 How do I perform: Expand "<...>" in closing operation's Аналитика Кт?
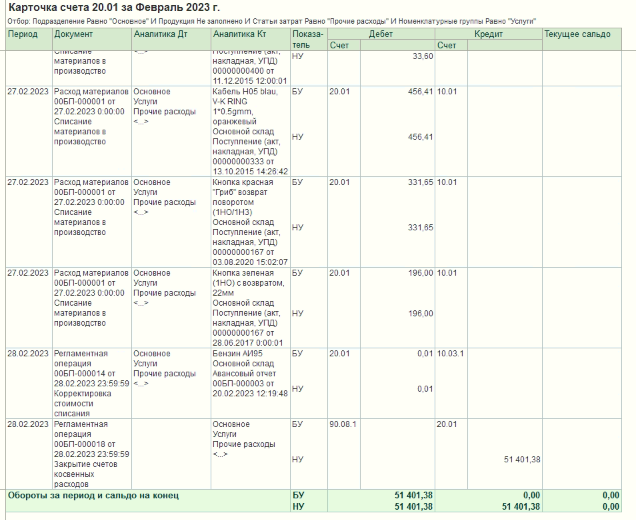[220, 453]
